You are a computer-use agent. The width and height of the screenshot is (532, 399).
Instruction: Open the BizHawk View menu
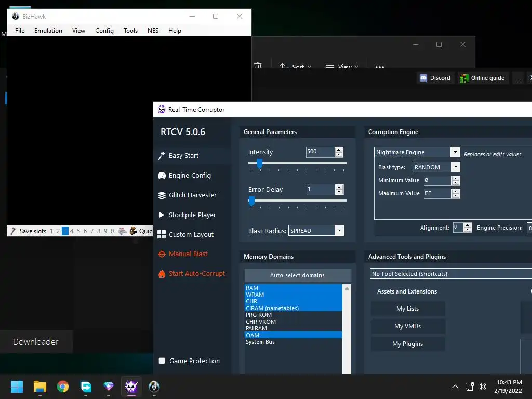pos(78,31)
